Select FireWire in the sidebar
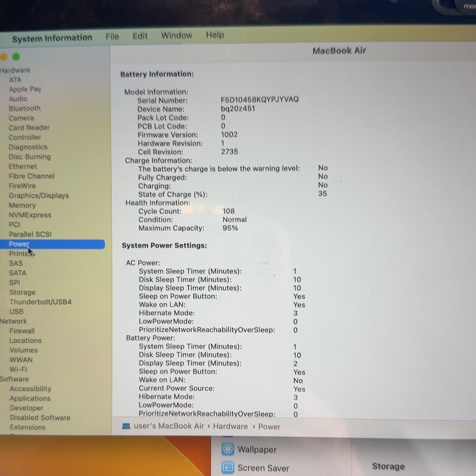 click(x=22, y=186)
